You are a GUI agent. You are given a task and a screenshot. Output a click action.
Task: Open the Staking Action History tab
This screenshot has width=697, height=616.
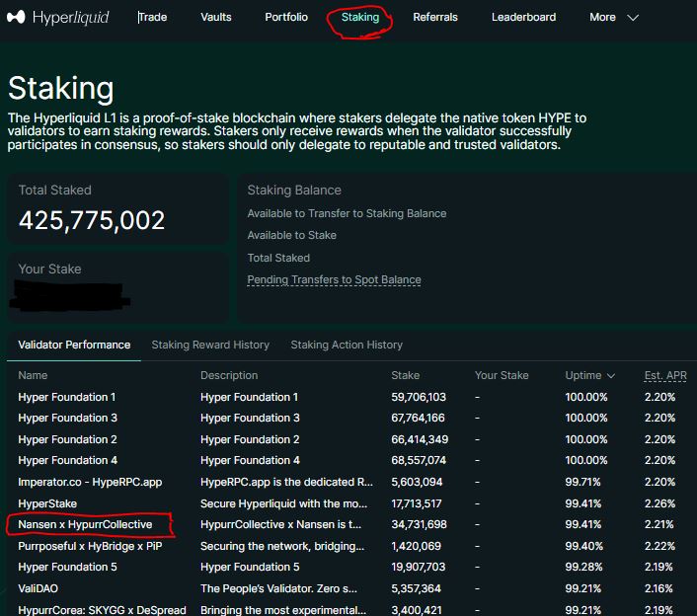coord(347,345)
